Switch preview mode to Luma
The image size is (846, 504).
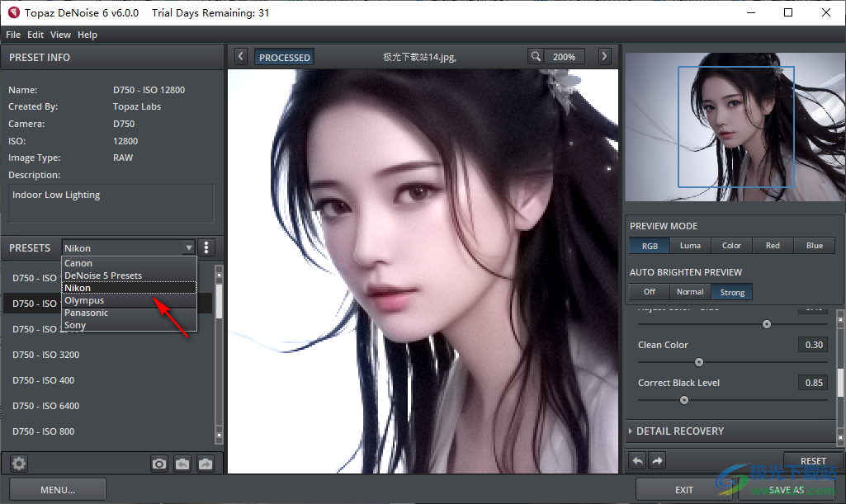690,245
